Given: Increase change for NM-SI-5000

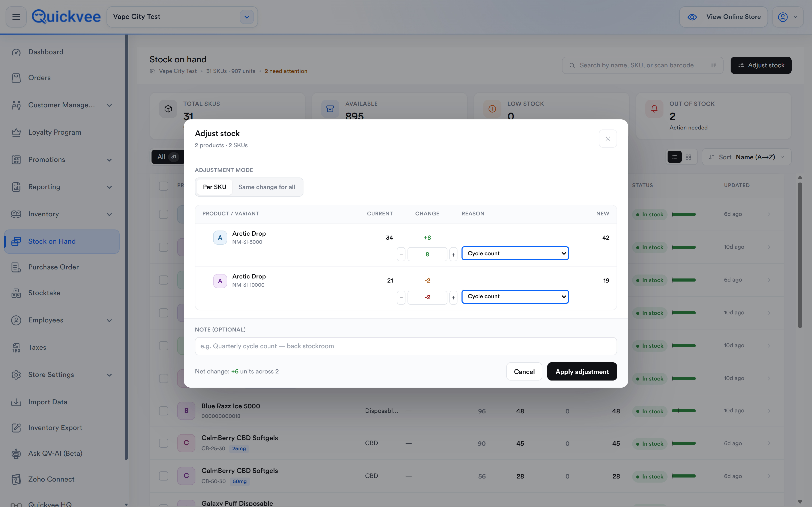Looking at the screenshot, I should coord(453,254).
